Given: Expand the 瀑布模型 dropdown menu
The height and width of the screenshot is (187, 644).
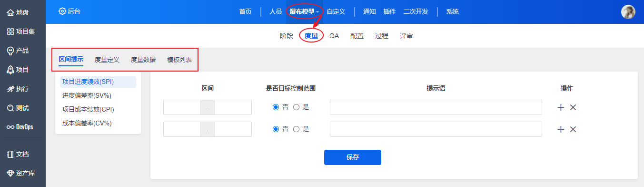Looking at the screenshot, I should point(304,11).
